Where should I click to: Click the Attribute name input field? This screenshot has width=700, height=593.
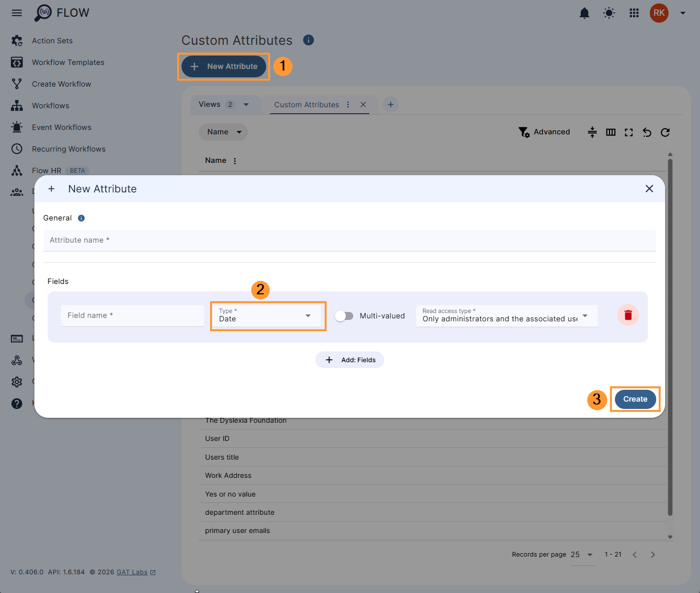[349, 240]
